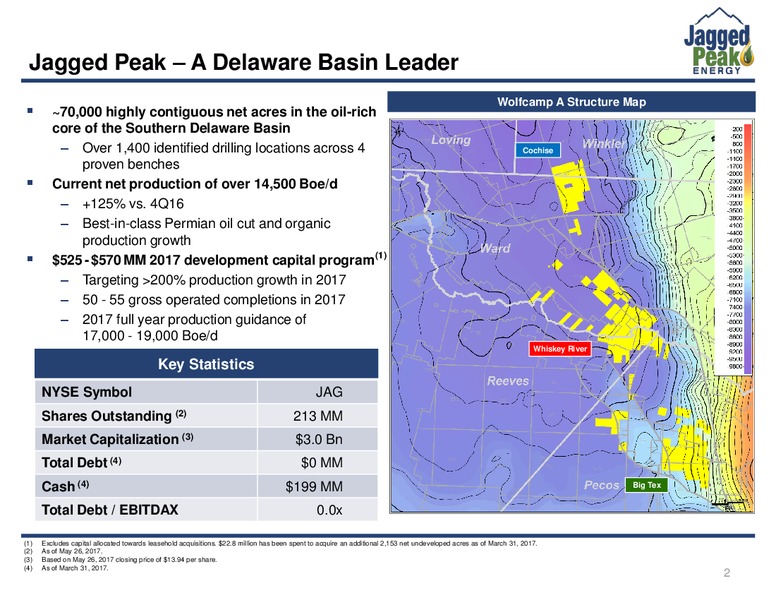Click the Loving county label

(x=450, y=140)
